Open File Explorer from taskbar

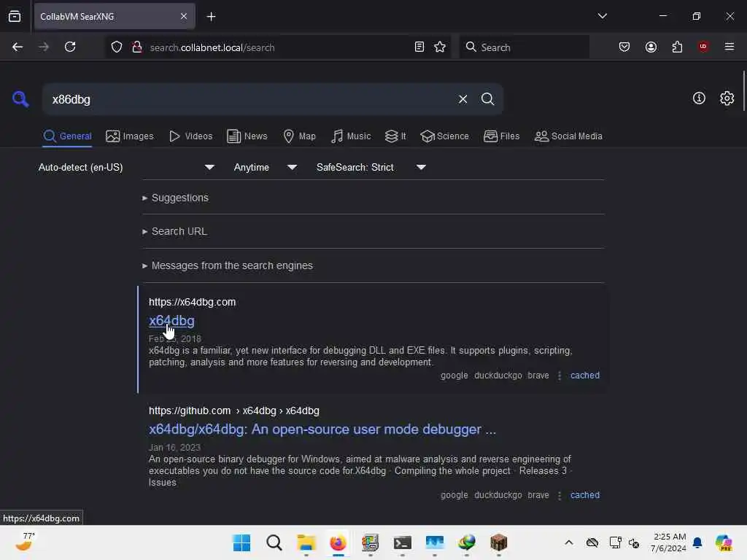(x=306, y=542)
